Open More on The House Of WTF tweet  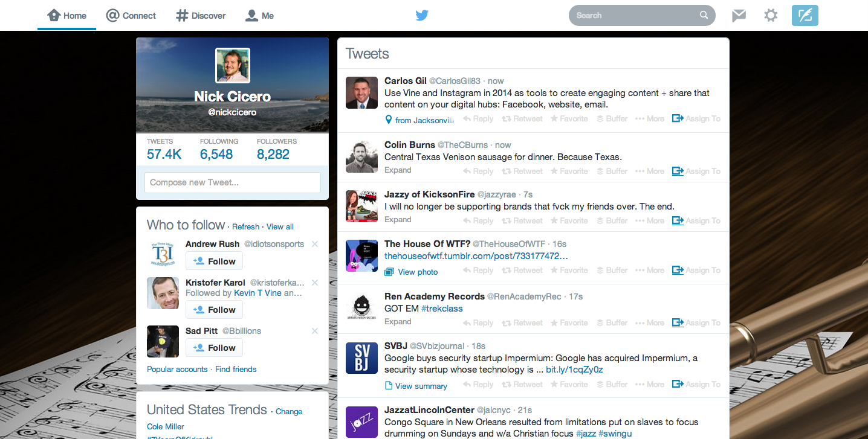[x=650, y=271]
